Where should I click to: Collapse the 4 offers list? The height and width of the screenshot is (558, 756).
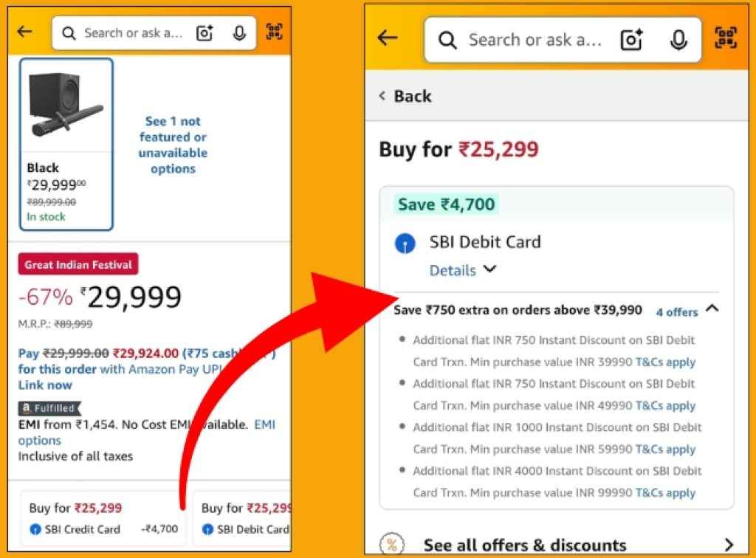click(712, 309)
